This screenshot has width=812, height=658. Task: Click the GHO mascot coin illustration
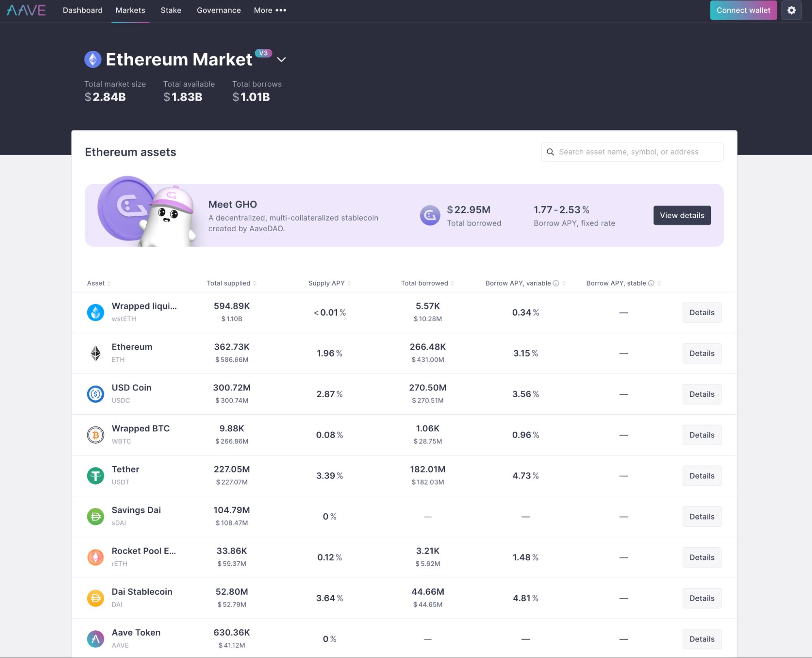click(146, 211)
